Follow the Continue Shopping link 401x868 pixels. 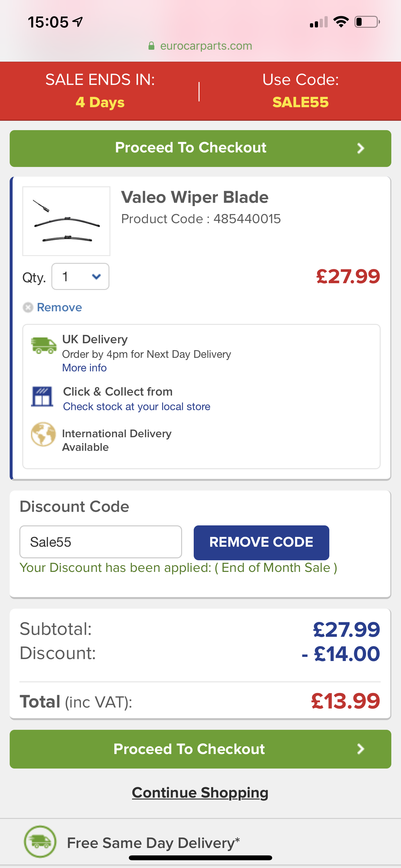pyautogui.click(x=200, y=792)
